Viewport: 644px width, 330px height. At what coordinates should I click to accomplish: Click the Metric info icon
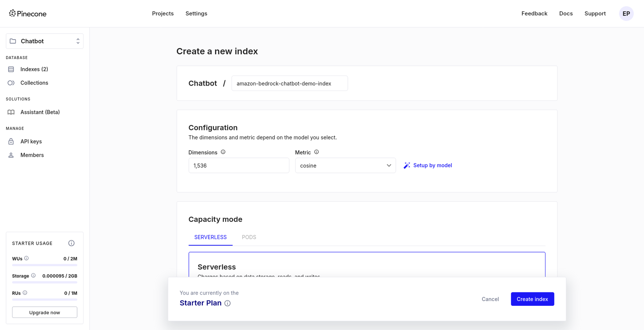[x=316, y=152]
